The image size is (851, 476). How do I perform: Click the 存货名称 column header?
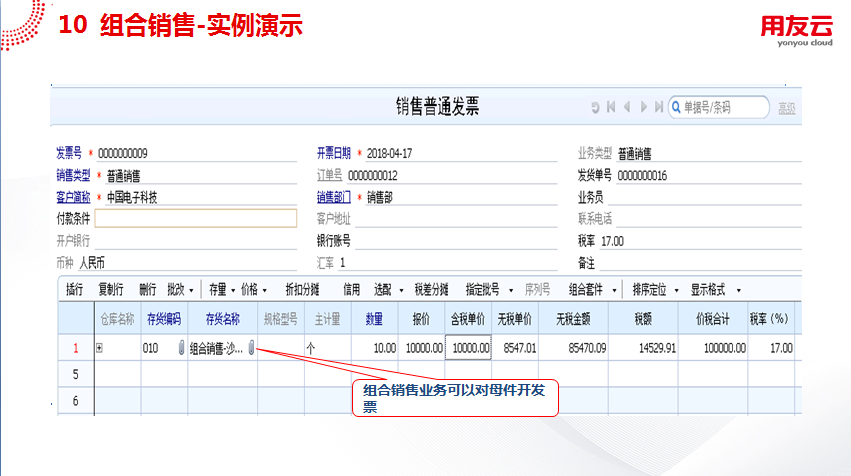point(223,319)
